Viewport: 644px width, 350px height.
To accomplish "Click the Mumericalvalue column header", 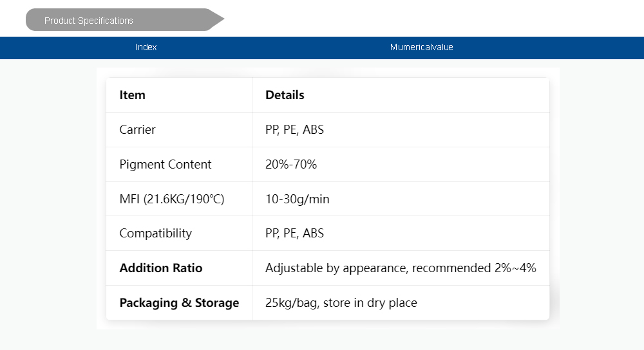I will point(421,47).
